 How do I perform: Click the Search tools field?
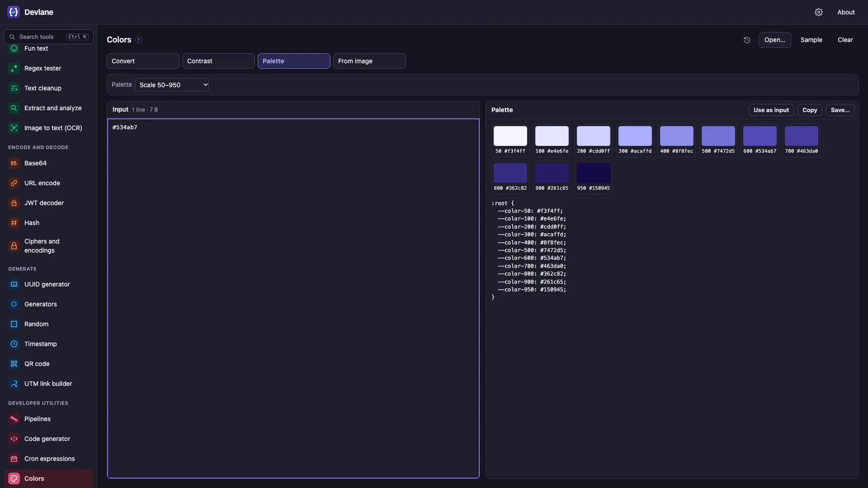(x=48, y=37)
